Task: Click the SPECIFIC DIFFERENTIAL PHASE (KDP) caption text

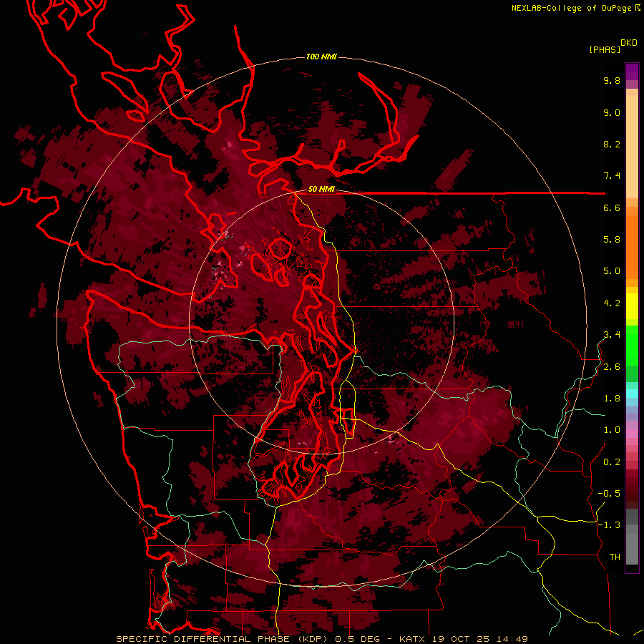Action: coord(223,639)
